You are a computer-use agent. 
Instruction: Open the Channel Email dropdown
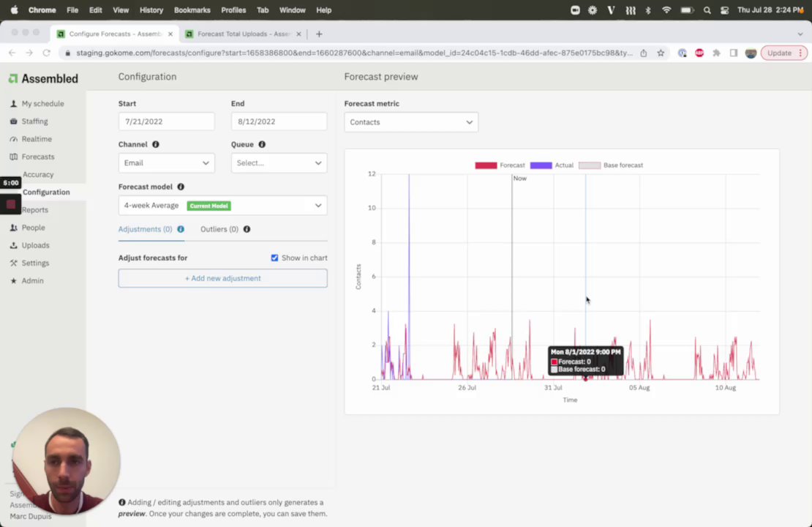pos(166,162)
